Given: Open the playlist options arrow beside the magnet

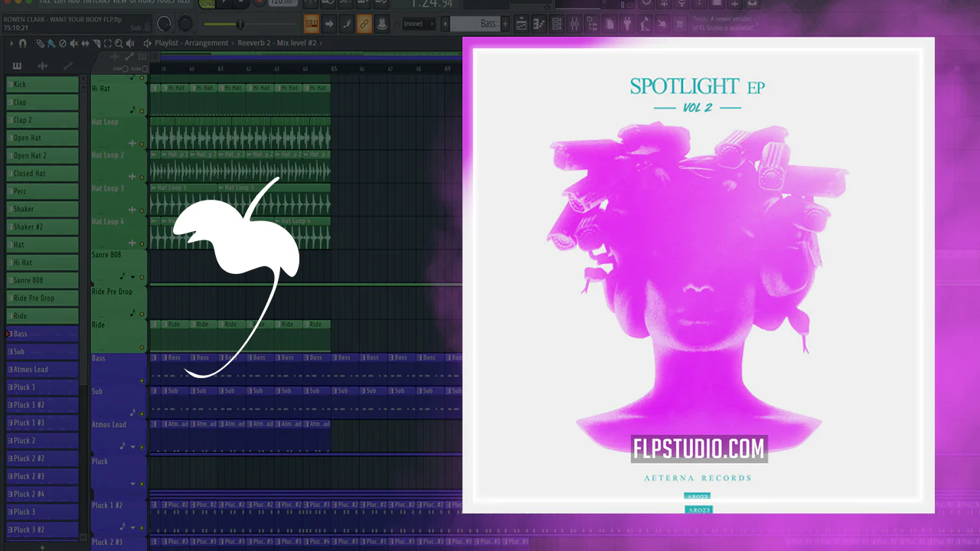Looking at the screenshot, I should [x=11, y=44].
